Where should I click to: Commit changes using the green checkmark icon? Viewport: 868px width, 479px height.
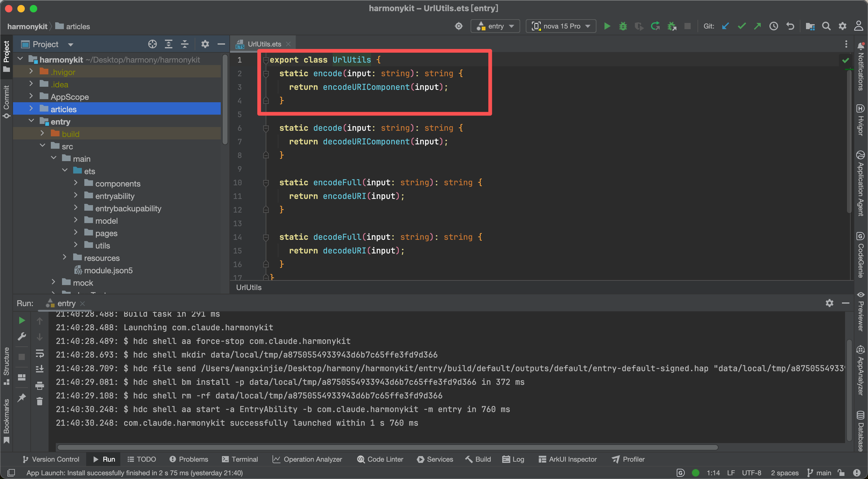click(x=741, y=26)
